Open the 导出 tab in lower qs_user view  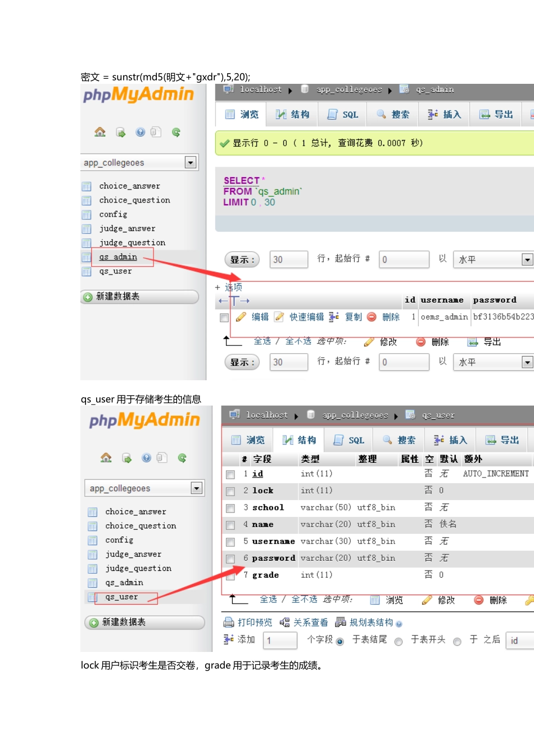(x=502, y=440)
